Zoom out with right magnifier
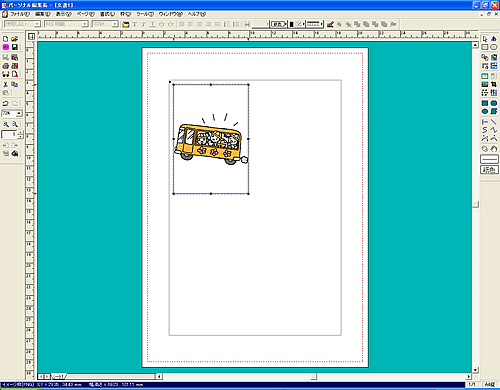Screen dimensions: 500x390 click(x=14, y=124)
